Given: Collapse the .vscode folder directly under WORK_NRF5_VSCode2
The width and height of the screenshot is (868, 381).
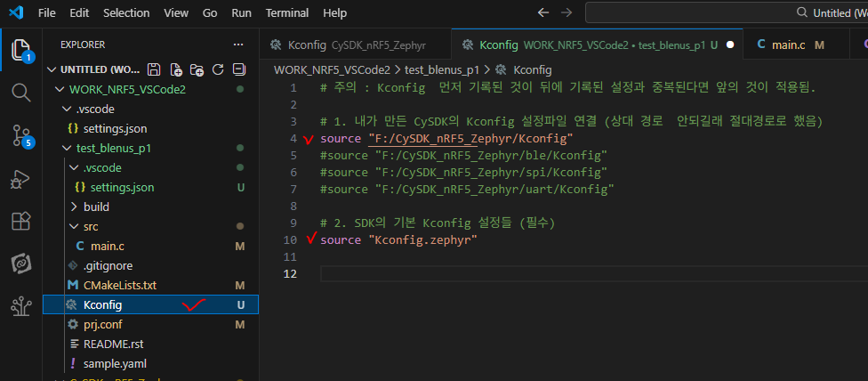Looking at the screenshot, I should point(67,109).
